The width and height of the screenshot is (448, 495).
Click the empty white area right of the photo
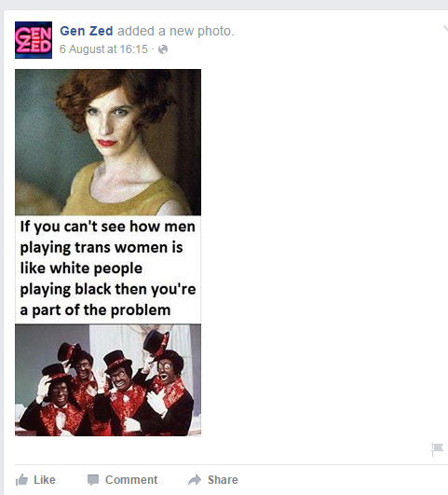(316, 253)
